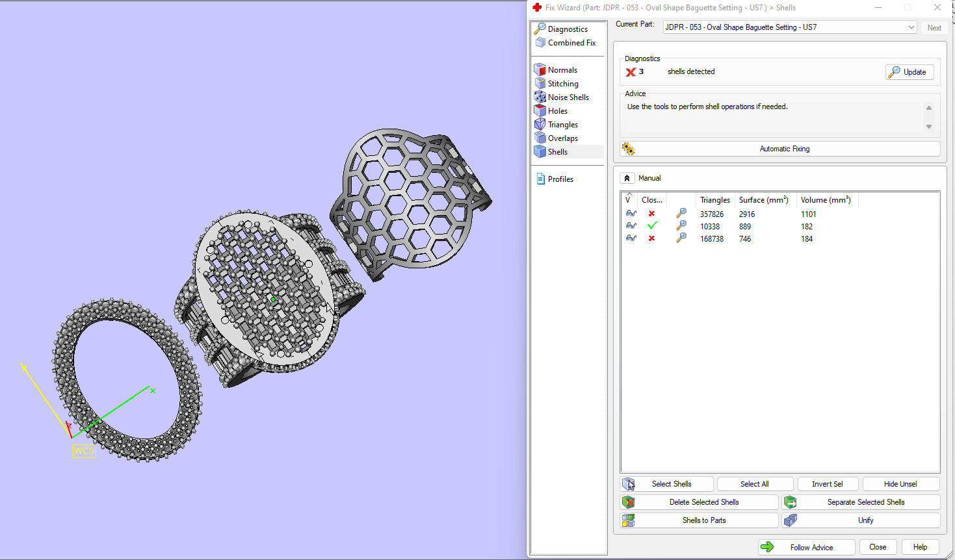
Task: Click the Automatic Fixing button
Action: click(780, 149)
